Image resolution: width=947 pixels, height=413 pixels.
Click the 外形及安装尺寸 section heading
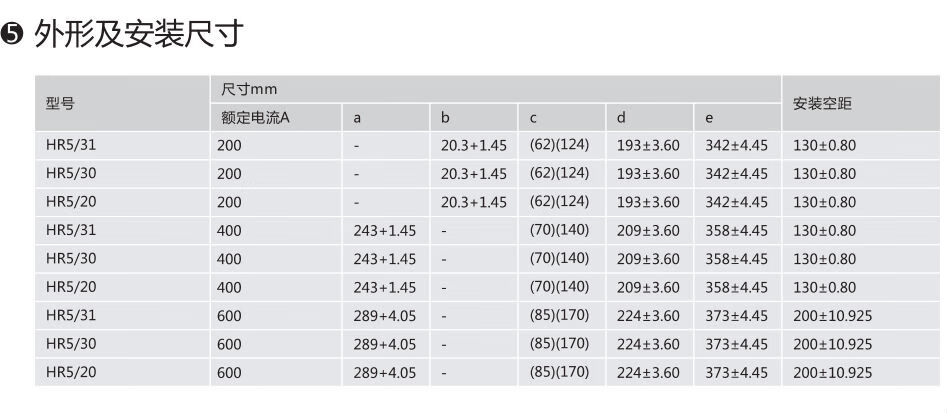click(139, 36)
